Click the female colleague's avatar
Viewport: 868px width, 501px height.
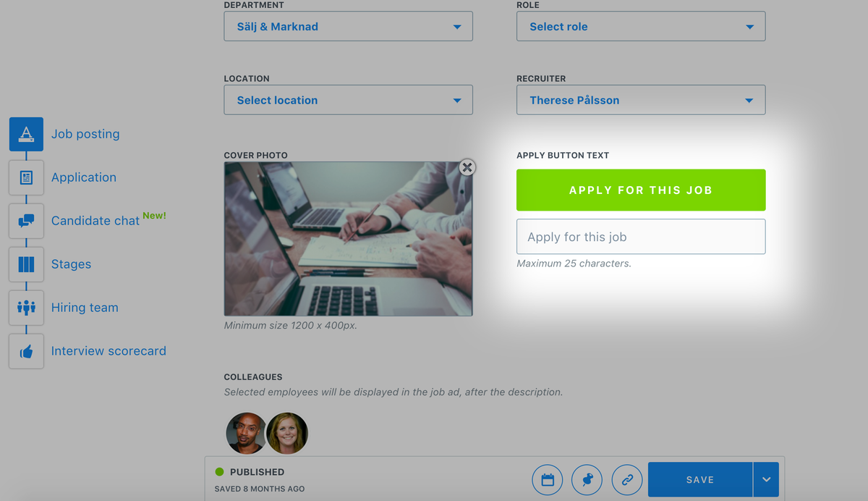click(x=287, y=433)
